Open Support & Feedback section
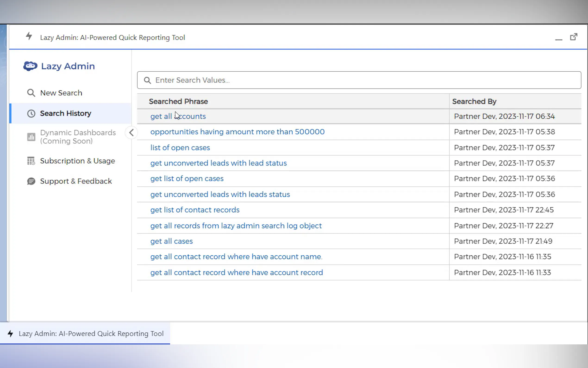Screen dimensions: 588x368 click(x=76, y=181)
